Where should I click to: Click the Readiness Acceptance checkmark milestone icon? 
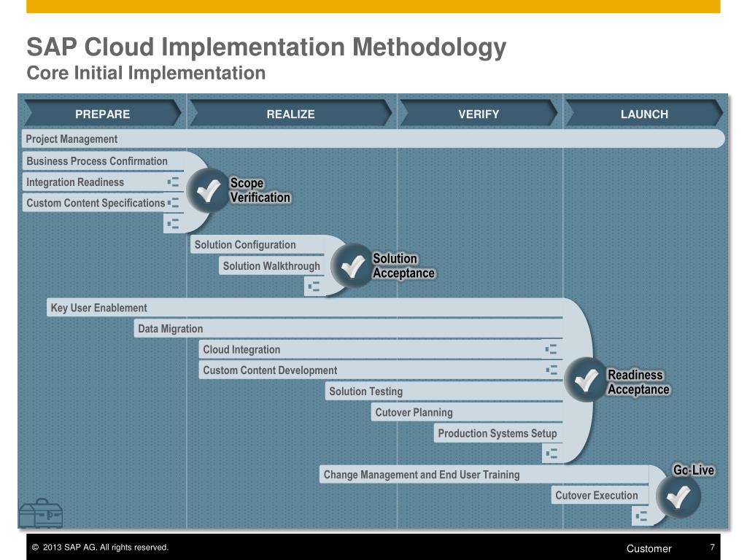[x=586, y=379]
